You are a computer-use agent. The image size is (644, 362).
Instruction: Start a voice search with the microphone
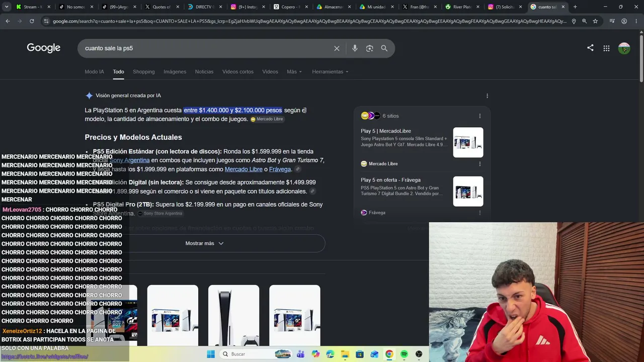[355, 48]
